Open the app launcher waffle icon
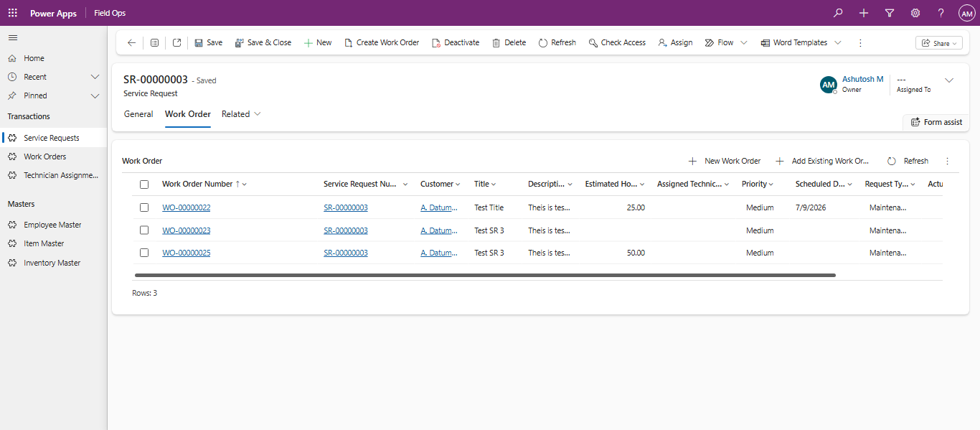 click(13, 13)
